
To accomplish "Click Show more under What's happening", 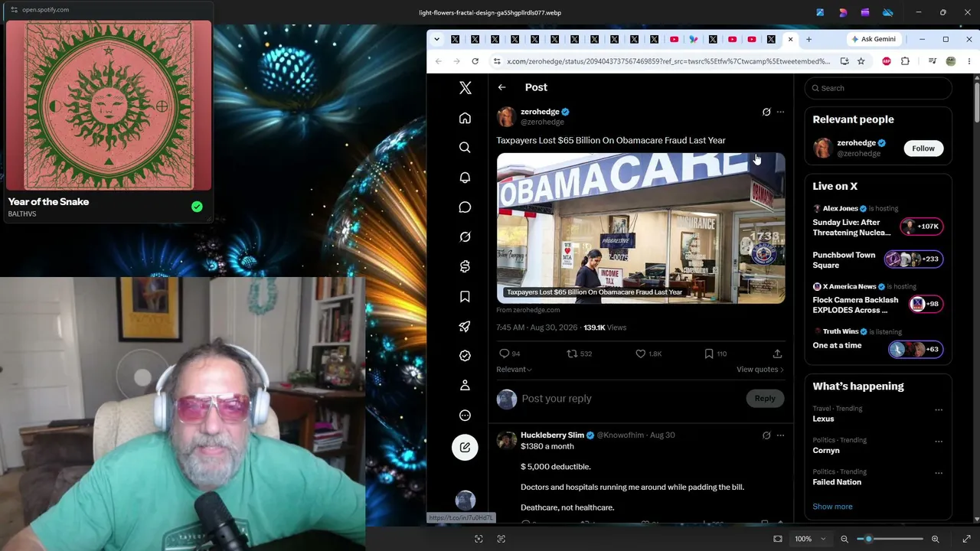I will pyautogui.click(x=832, y=507).
